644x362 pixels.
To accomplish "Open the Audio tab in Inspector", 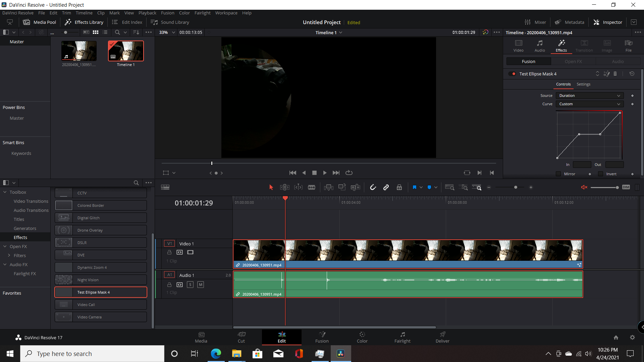I will [x=540, y=46].
